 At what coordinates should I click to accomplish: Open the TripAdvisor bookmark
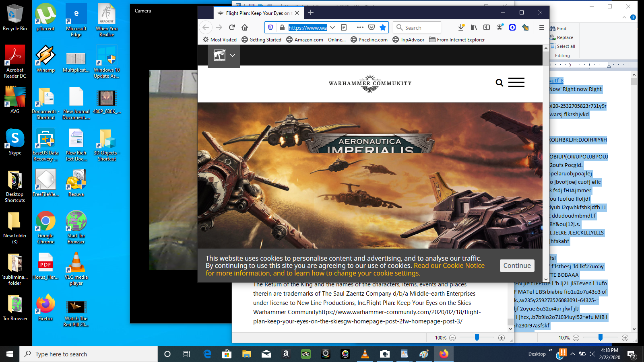click(x=409, y=39)
